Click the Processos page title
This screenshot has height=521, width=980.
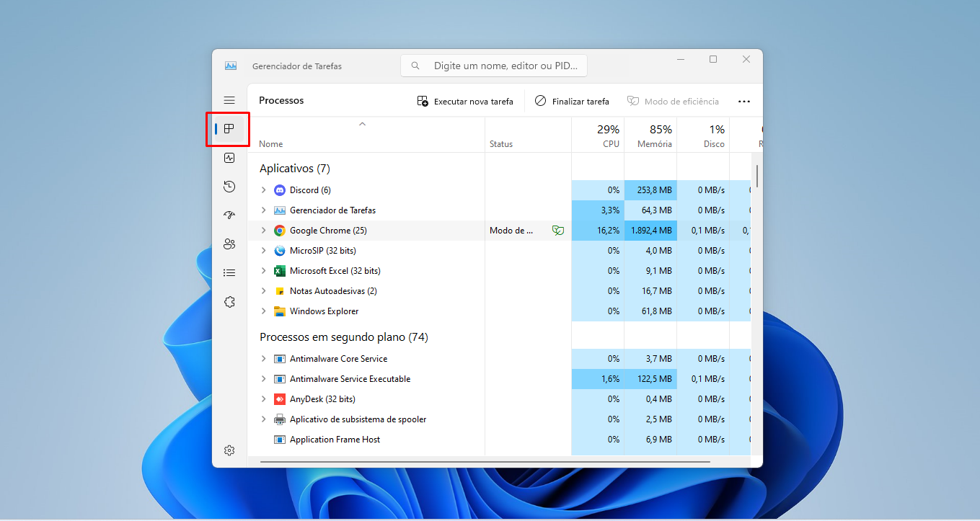click(x=281, y=101)
